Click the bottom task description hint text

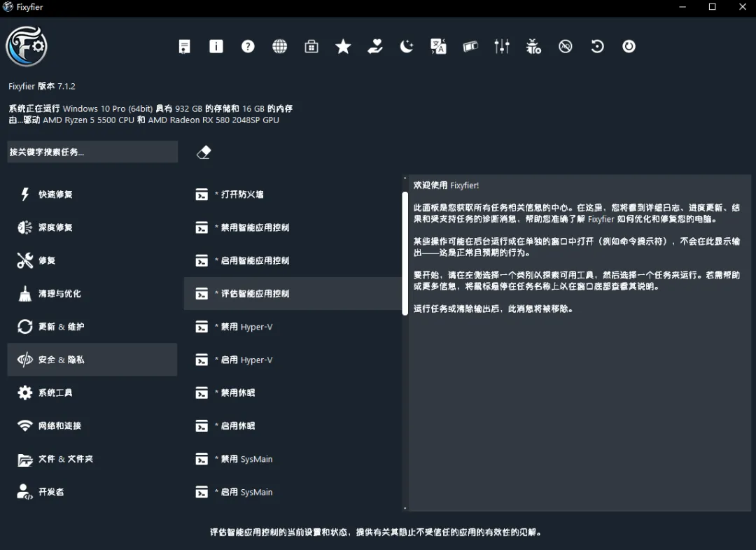(x=376, y=533)
